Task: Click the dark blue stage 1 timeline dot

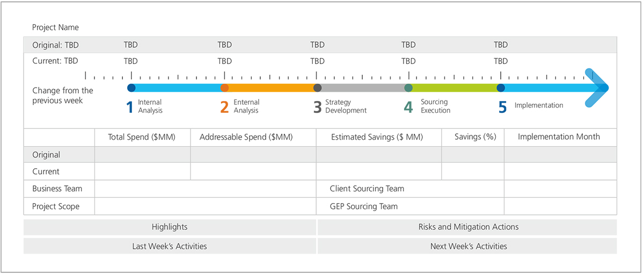Action: [x=131, y=88]
